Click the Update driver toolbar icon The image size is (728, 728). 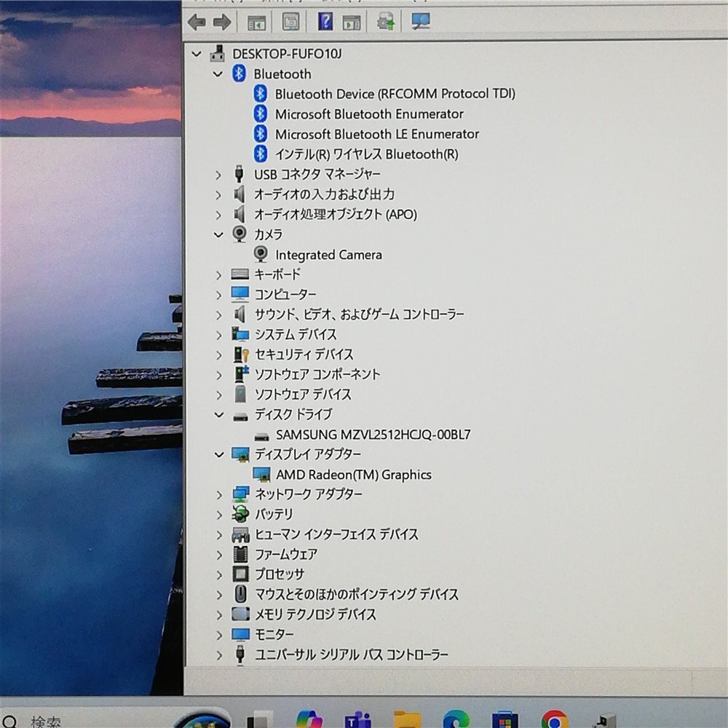[385, 22]
